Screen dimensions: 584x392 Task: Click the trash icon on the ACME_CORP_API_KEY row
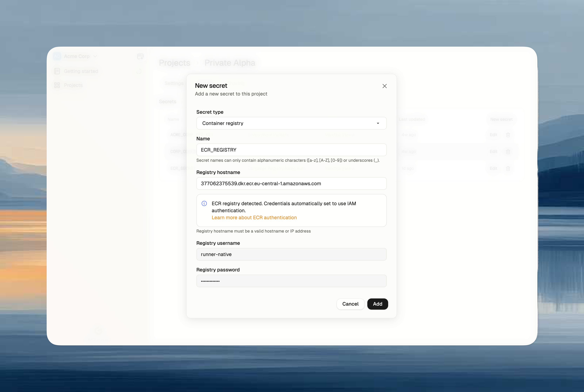click(x=508, y=135)
